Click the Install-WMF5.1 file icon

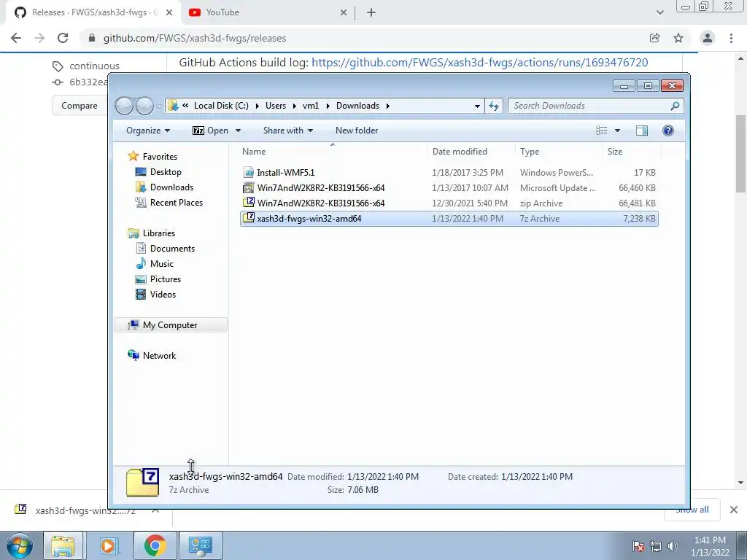(x=248, y=172)
